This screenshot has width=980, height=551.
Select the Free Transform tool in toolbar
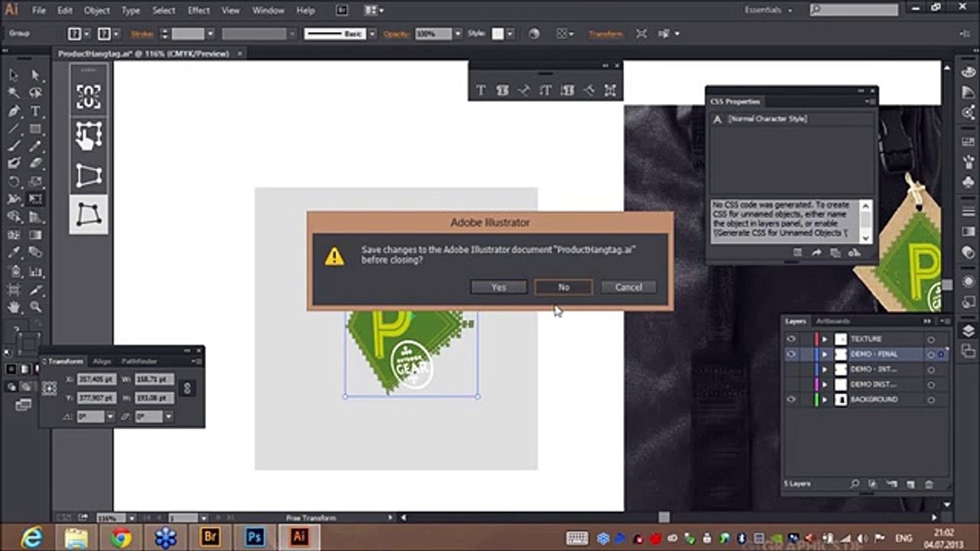(35, 199)
